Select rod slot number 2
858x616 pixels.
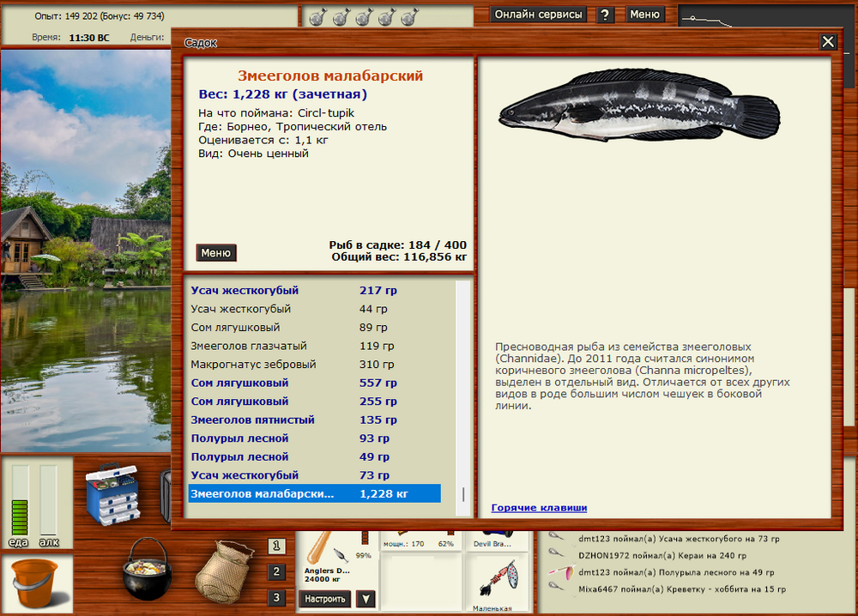tap(277, 570)
